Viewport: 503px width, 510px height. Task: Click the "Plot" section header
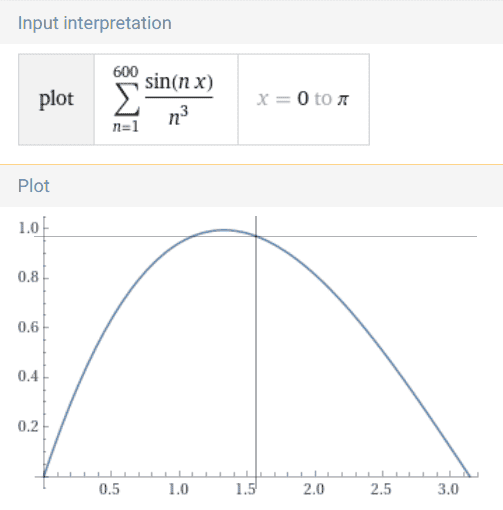34,186
